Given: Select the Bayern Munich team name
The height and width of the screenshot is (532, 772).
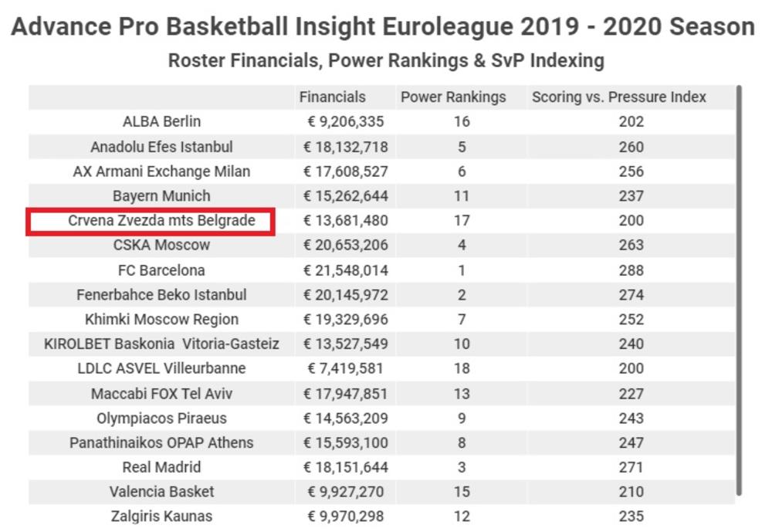Looking at the screenshot, I should coord(161,196).
